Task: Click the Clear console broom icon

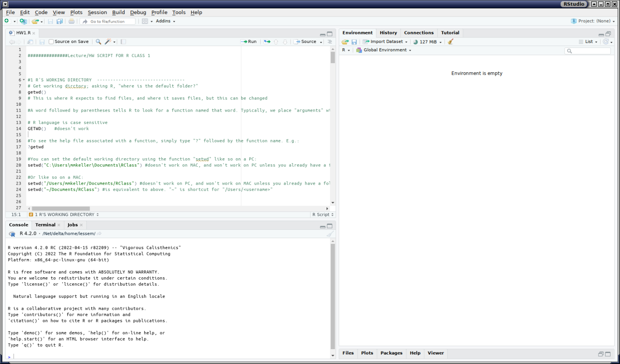Action: 330,234
